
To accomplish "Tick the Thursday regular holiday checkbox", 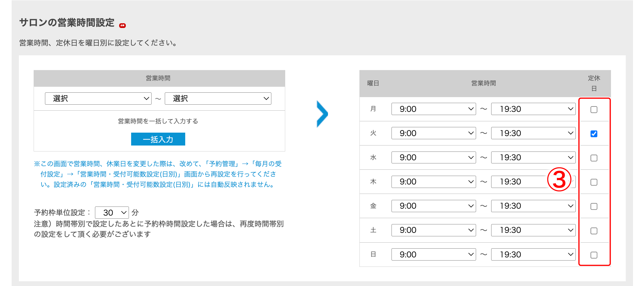I will (594, 182).
